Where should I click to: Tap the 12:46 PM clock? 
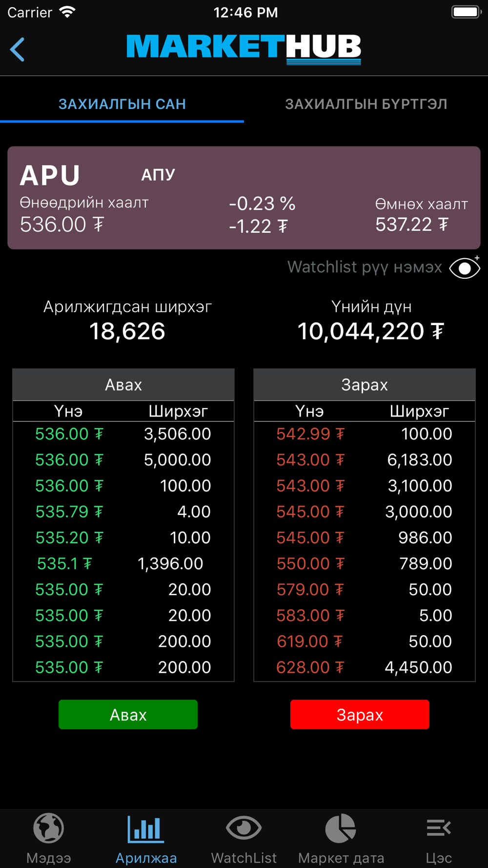click(x=245, y=12)
